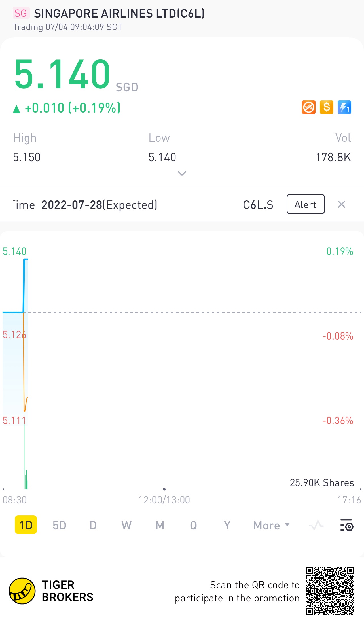
Task: Switch to the daily D chart
Action: coord(93,525)
